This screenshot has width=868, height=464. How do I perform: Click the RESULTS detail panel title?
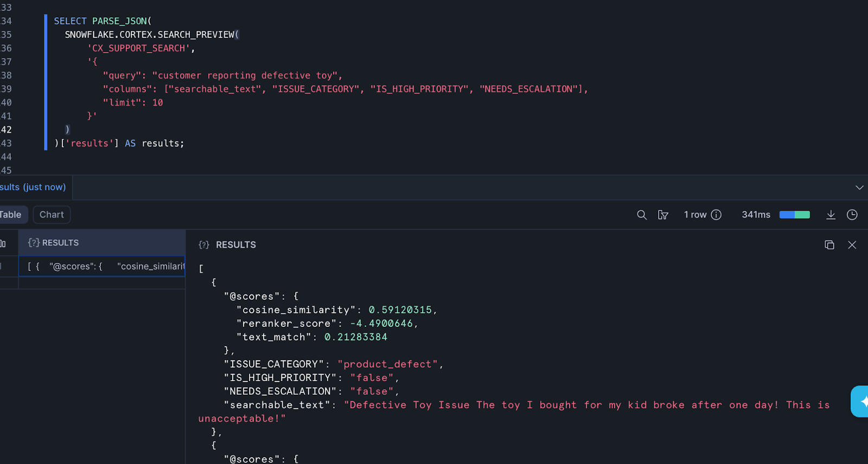[x=235, y=245]
